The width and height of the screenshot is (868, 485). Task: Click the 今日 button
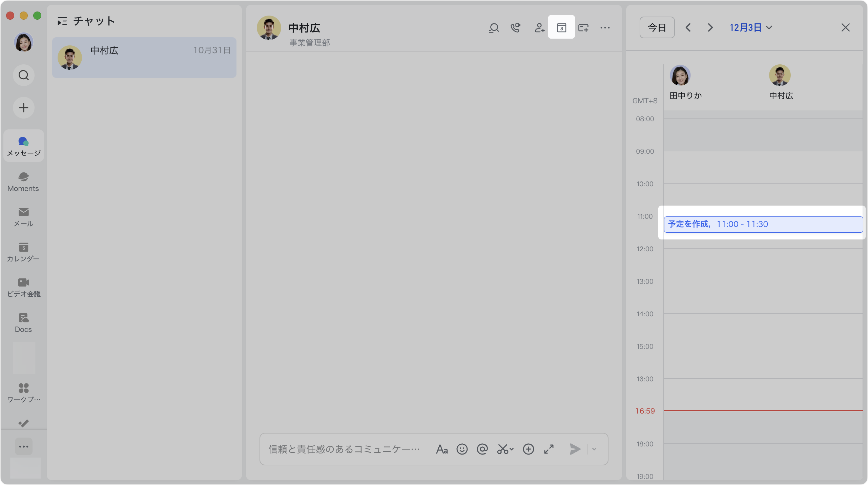pos(657,27)
